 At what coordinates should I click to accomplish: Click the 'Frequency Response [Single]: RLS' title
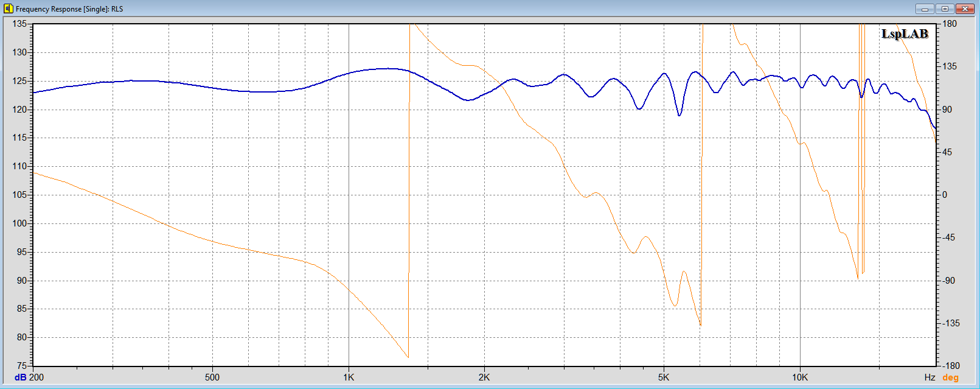(69, 9)
